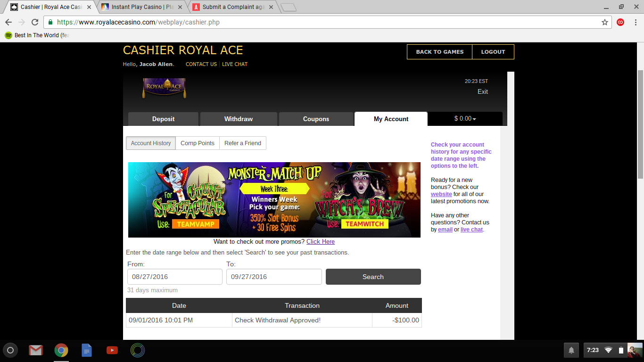This screenshot has height=362, width=644.
Task: Click the CONTACT US link
Action: click(x=201, y=64)
